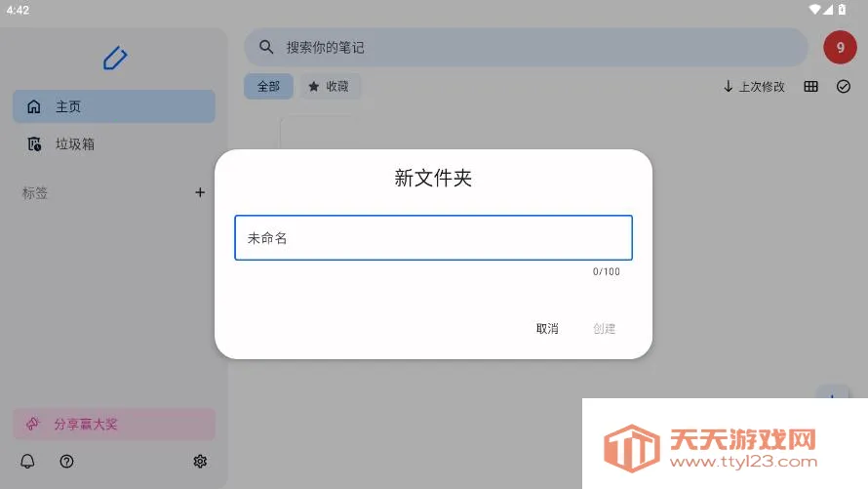Select the 全部 filter tab

click(268, 87)
